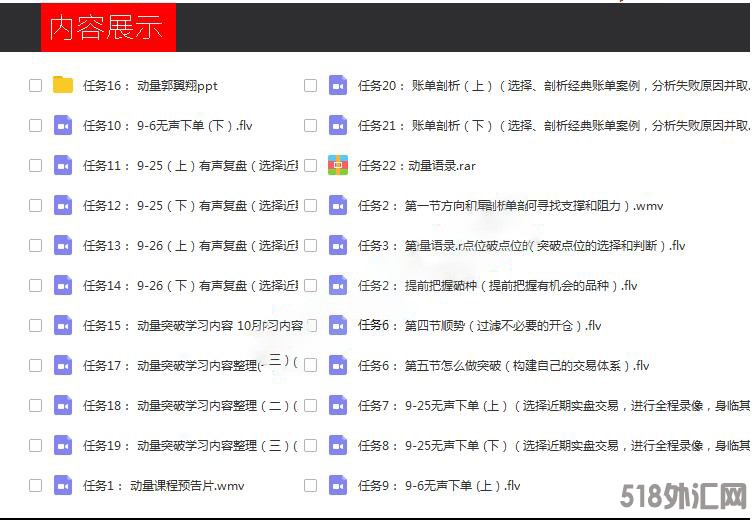This screenshot has height=520, width=754.
Task: Click file name 任务7：9-25无声下单（上）
Action: tap(554, 405)
